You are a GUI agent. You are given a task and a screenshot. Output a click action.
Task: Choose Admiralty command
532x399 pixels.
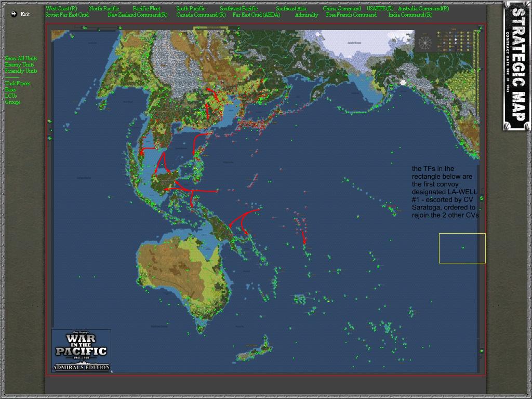pyautogui.click(x=307, y=15)
